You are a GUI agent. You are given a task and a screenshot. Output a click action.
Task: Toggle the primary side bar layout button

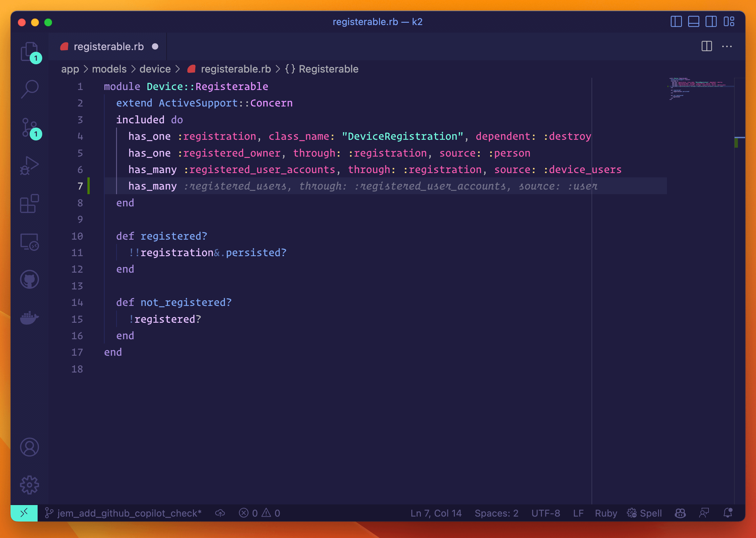tap(676, 22)
